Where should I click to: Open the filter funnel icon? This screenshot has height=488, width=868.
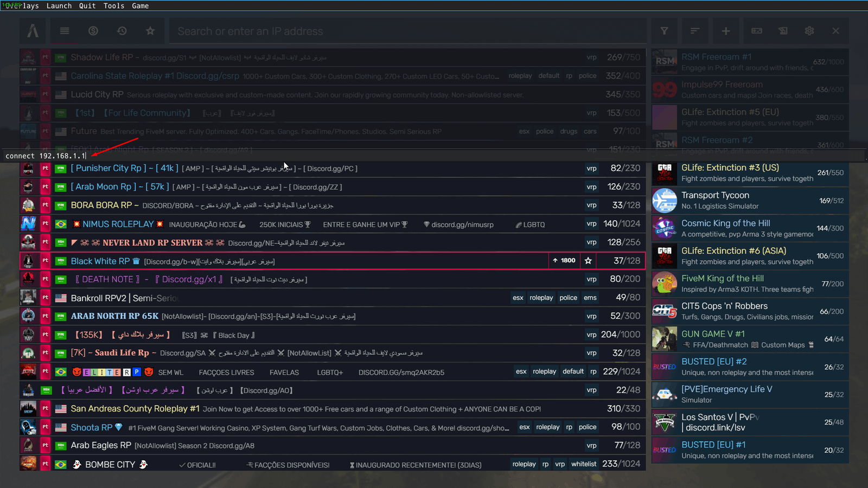tap(665, 31)
